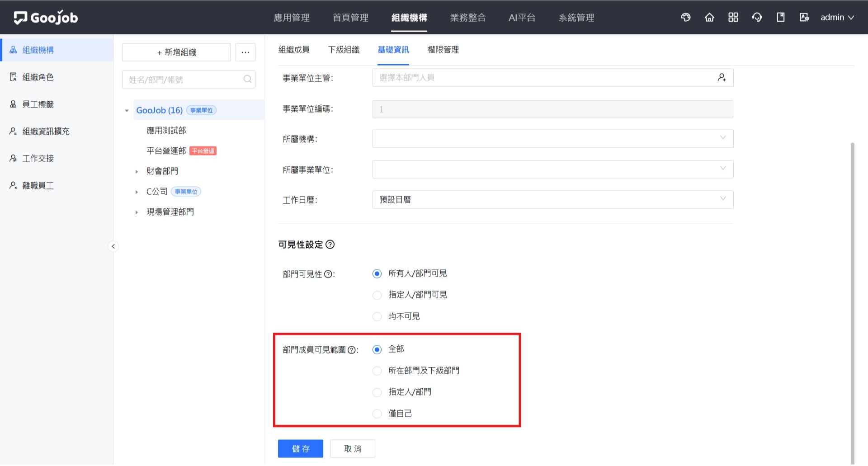This screenshot has height=466, width=868.
Task: Switch to 組織成員 tab
Action: tap(294, 50)
